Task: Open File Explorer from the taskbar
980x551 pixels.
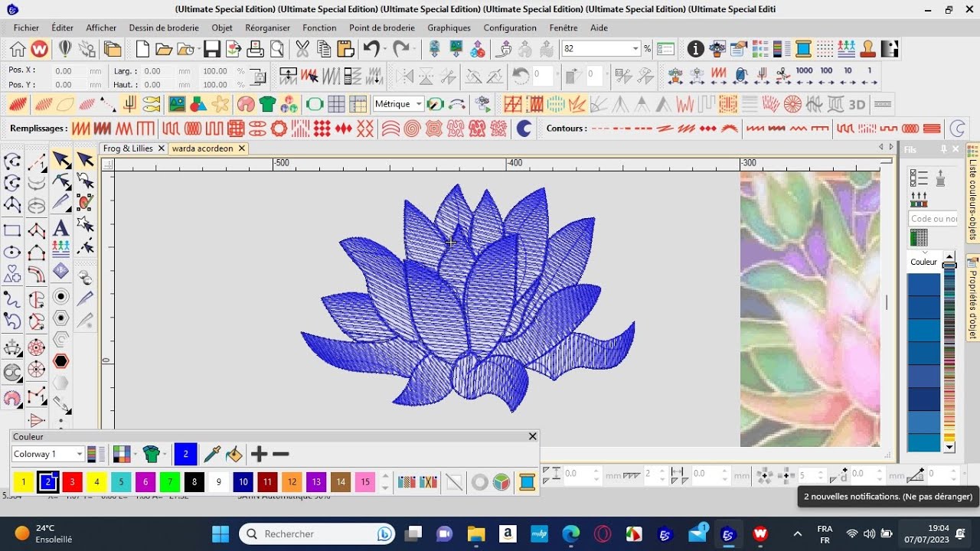Action: pyautogui.click(x=476, y=533)
